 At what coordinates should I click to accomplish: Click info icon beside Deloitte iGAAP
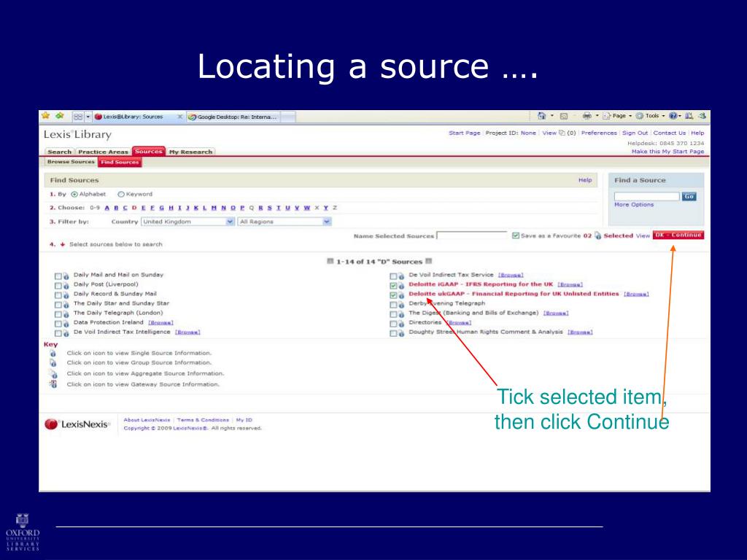(401, 286)
